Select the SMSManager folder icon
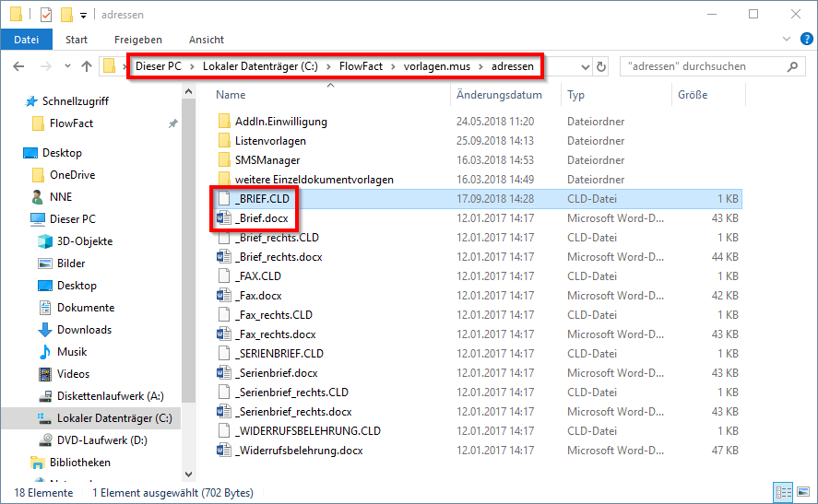The image size is (818, 504). coord(224,160)
